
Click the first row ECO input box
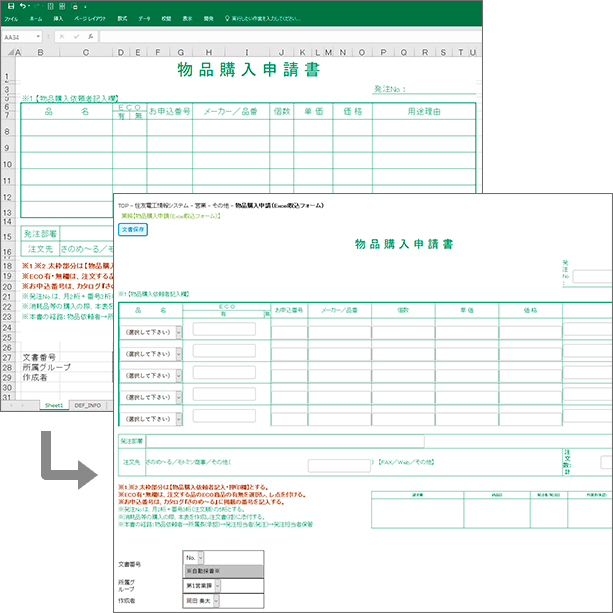coord(224,329)
